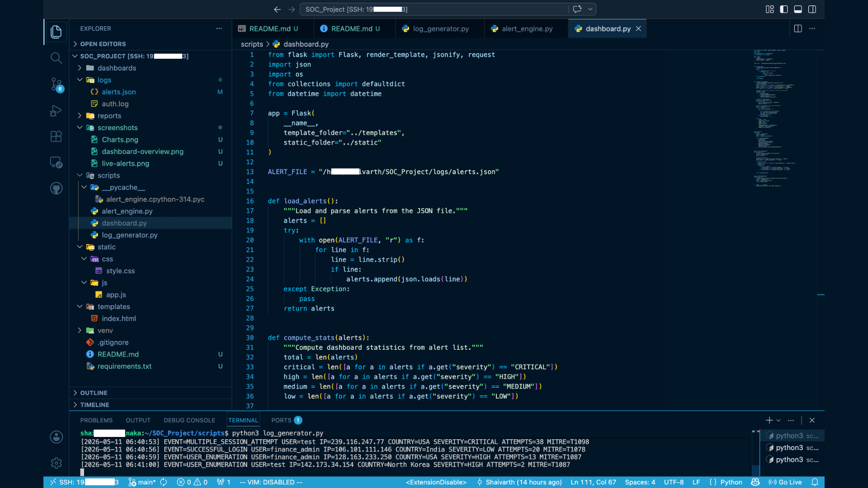Open the Accounts menu icon
Image resolution: width=868 pixels, height=488 pixels.
(x=56, y=437)
